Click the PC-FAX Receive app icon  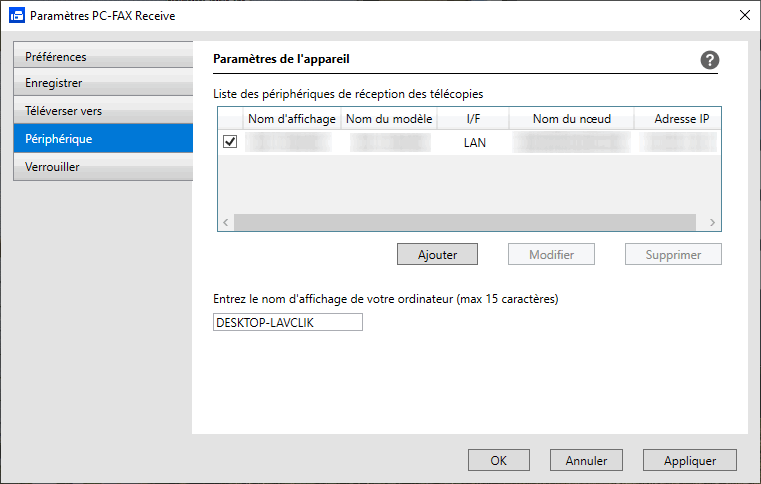click(x=17, y=16)
